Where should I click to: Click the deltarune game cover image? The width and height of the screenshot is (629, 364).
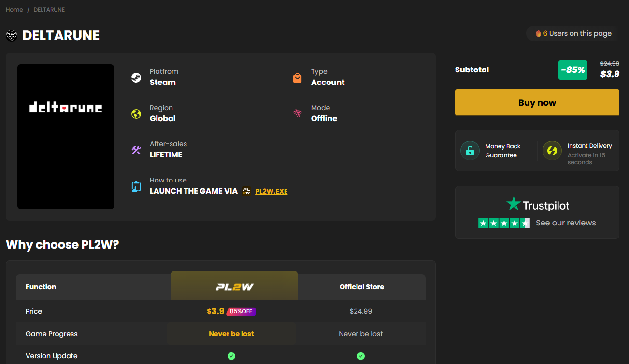(x=66, y=137)
